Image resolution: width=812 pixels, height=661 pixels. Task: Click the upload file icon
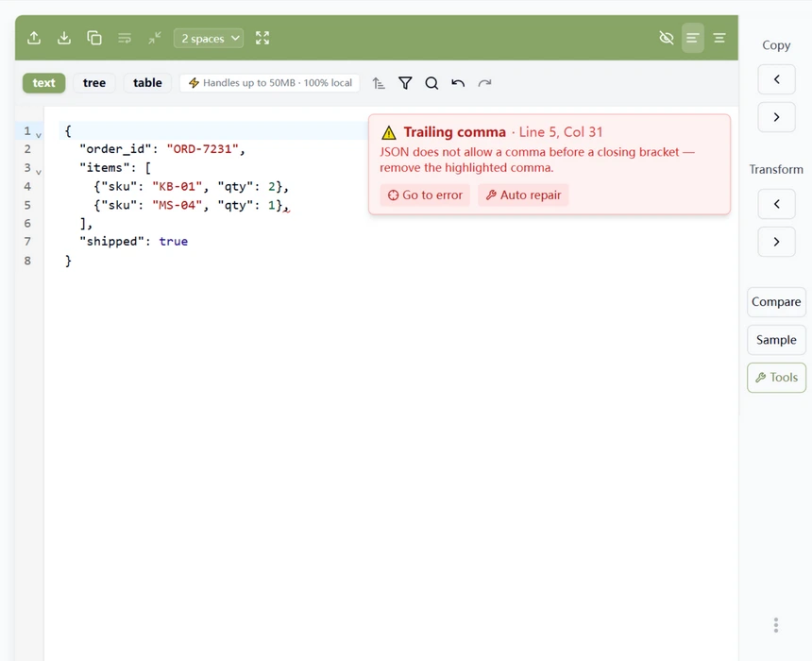click(x=34, y=38)
